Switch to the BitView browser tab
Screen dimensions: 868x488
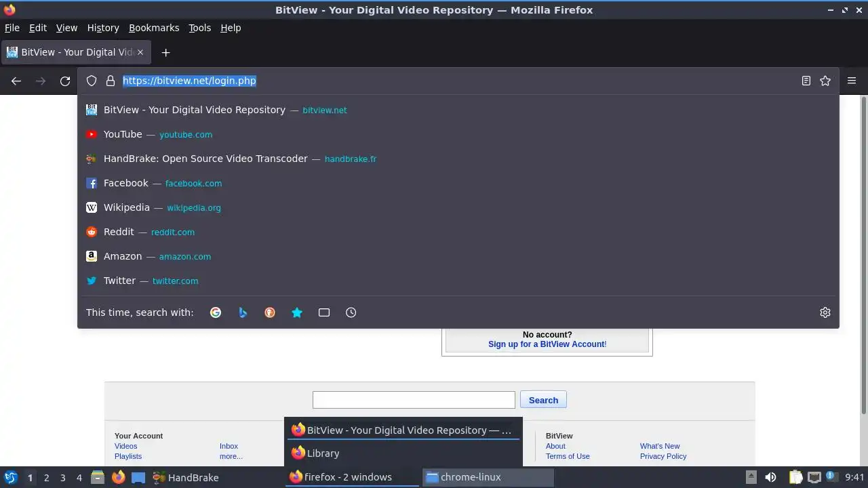tap(77, 52)
